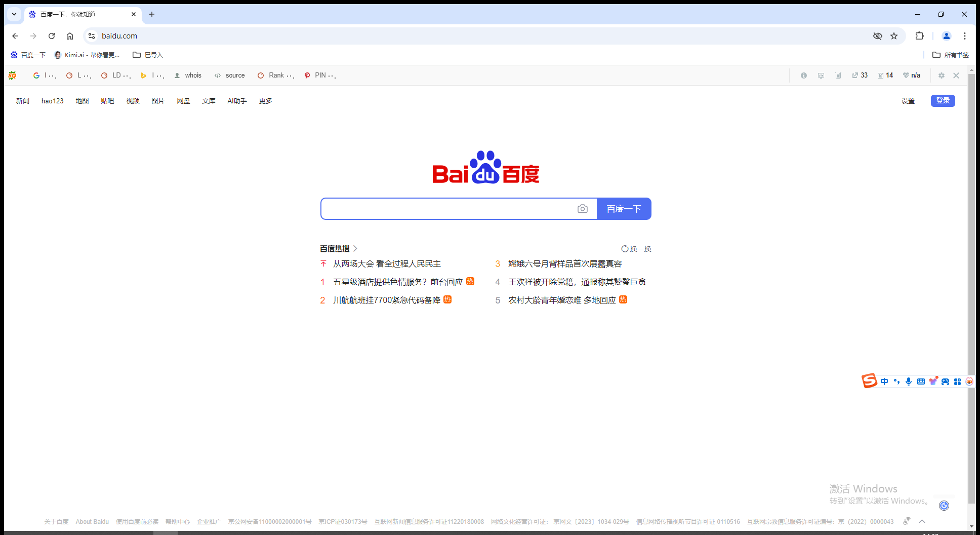Click the SEOquake logo icon
The image size is (980, 535).
click(x=12, y=75)
